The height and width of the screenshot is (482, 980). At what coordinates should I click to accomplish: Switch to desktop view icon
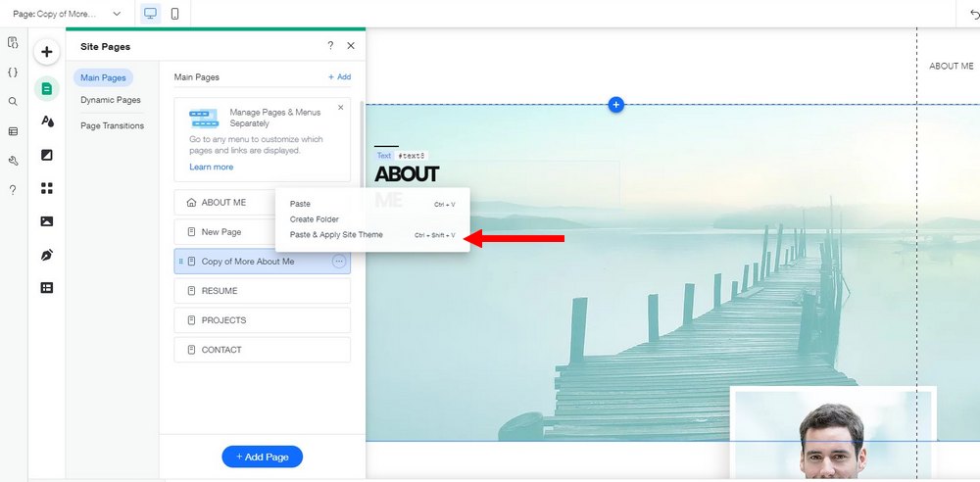pos(150,13)
